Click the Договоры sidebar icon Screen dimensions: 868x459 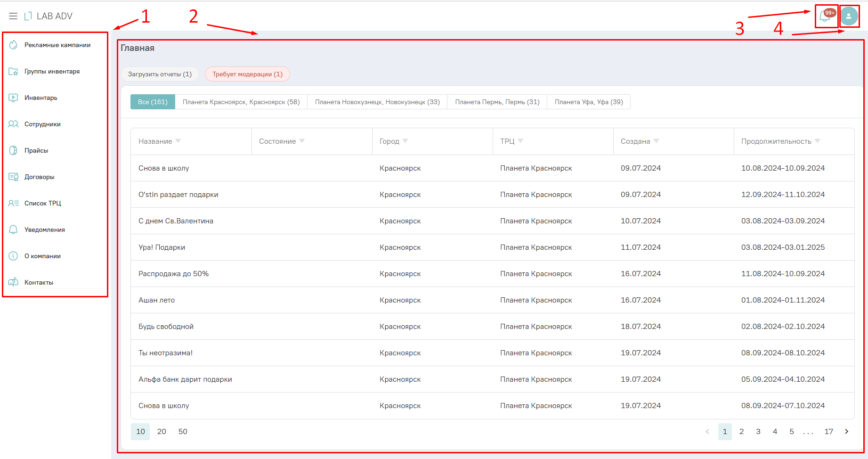(x=13, y=177)
